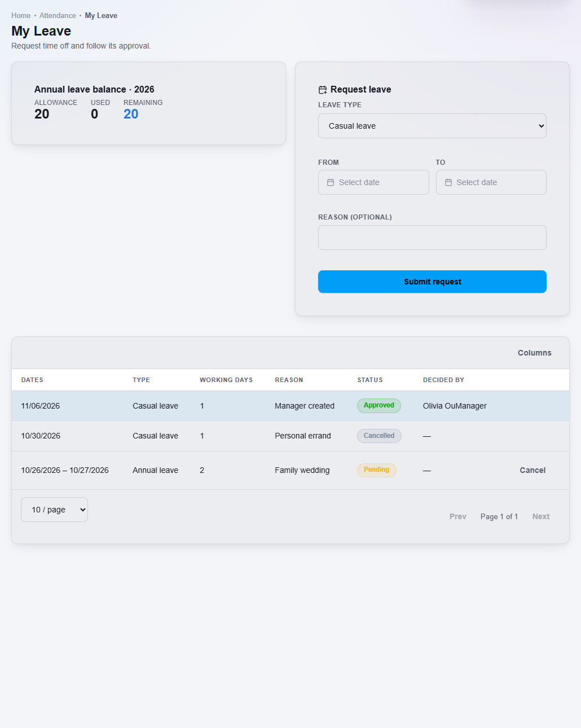Image resolution: width=581 pixels, height=728 pixels.
Task: Sort by the Dates column header
Action: pyautogui.click(x=32, y=380)
